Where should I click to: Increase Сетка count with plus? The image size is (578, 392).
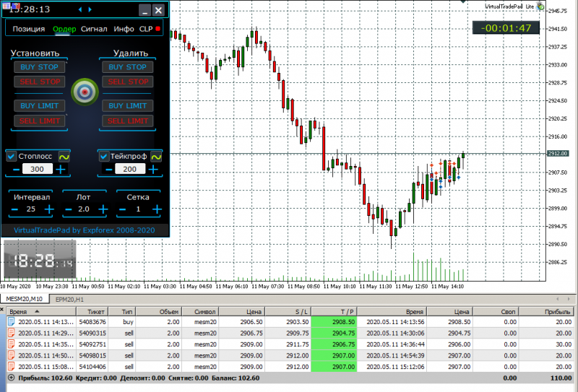[x=158, y=209]
